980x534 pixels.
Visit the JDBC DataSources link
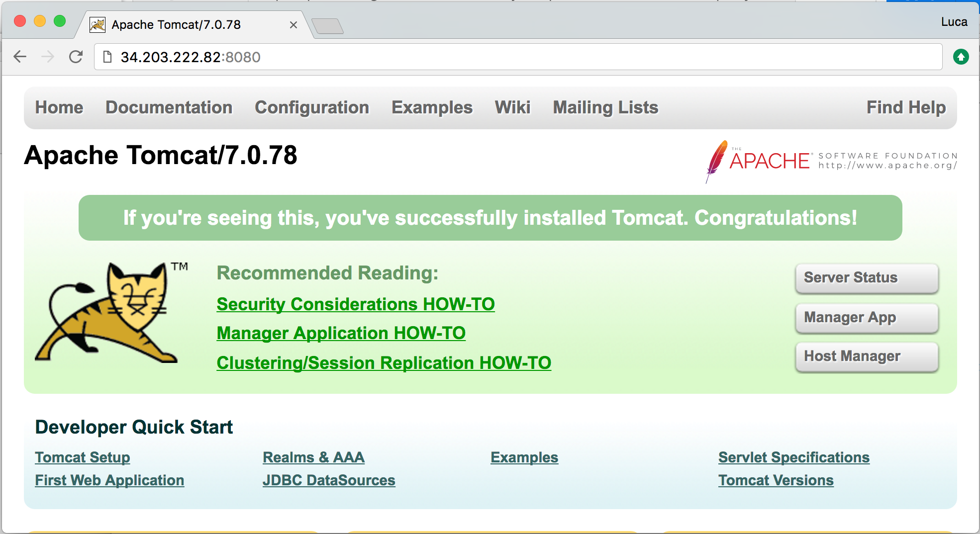tap(329, 480)
